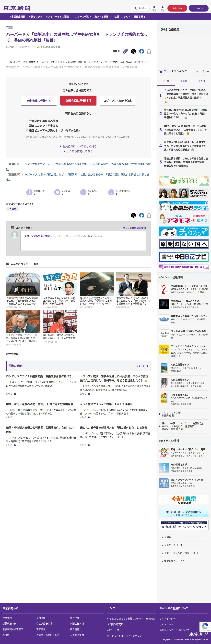The image size is (211, 644).
Task: Open the 本音のコラム 前川喜平 thumbnail
Action: click(60, 284)
